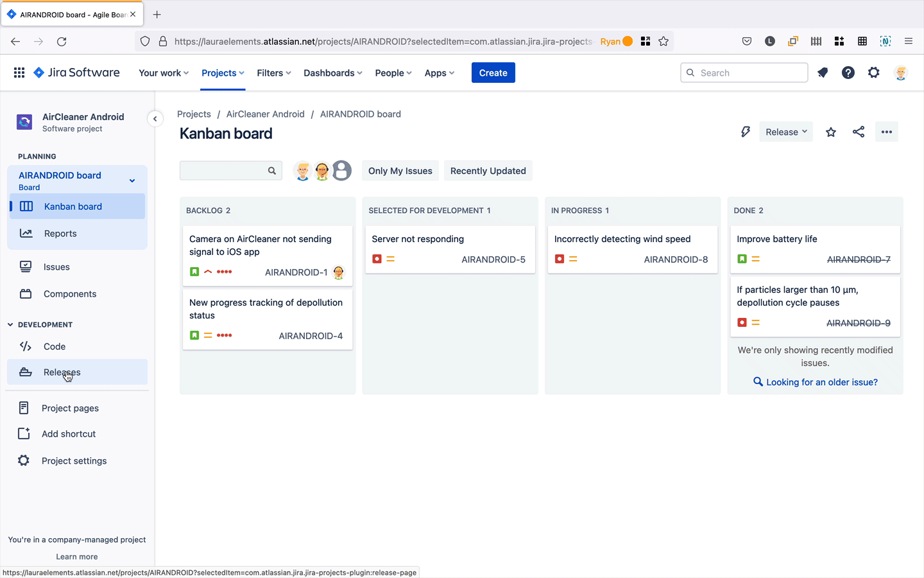Enable the Recently Updated filter
924x578 pixels.
coord(488,170)
